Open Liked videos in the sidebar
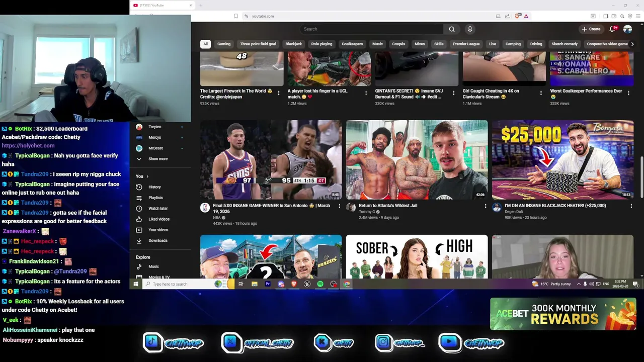 tap(159, 219)
